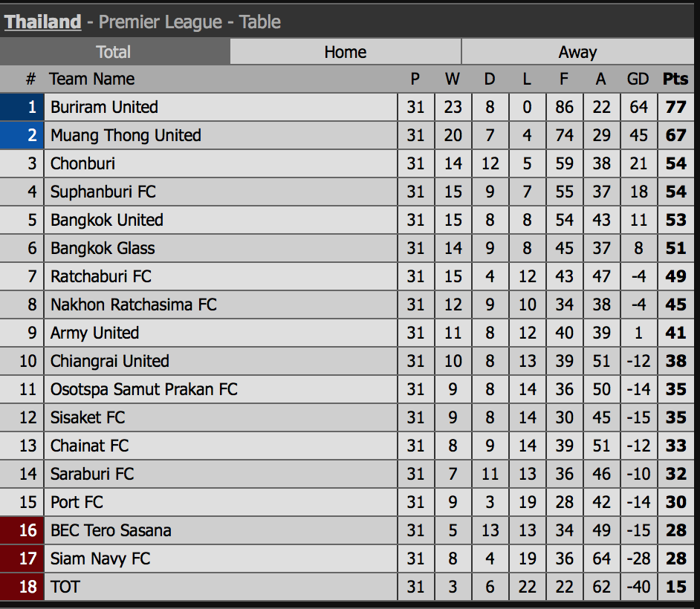Select the Chonburi team name
This screenshot has height=609, width=700.
point(82,163)
